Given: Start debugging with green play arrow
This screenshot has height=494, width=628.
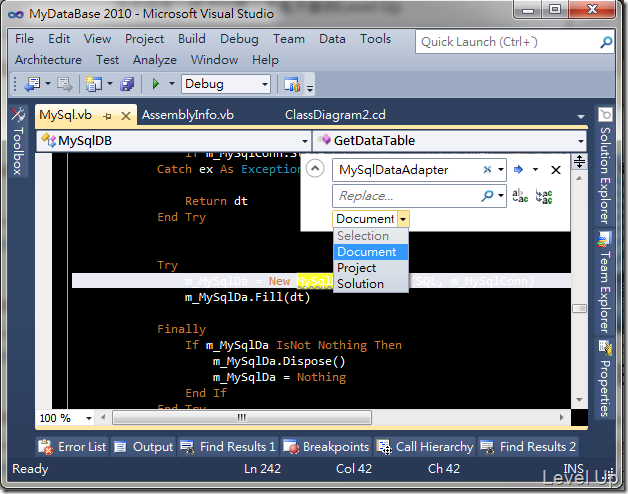Looking at the screenshot, I should tap(156, 84).
